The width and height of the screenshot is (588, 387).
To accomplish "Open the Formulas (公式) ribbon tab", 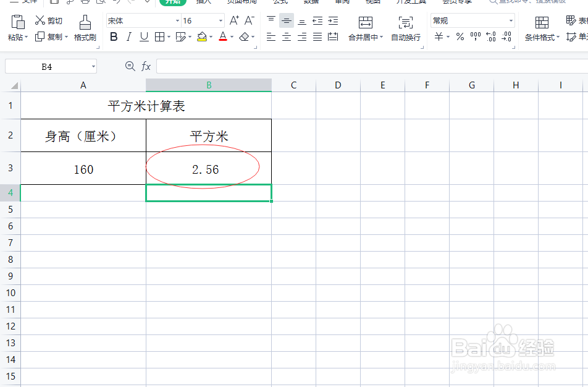I will pyautogui.click(x=279, y=2).
